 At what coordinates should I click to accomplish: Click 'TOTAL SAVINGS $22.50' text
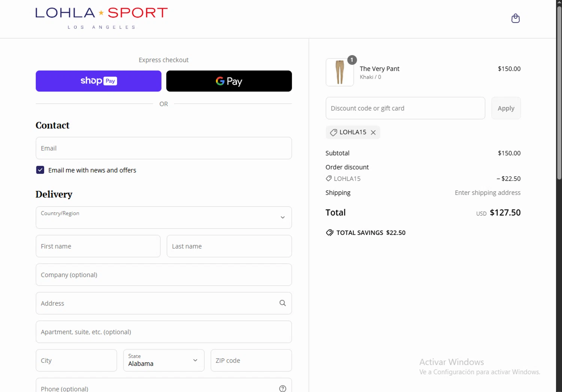(371, 233)
